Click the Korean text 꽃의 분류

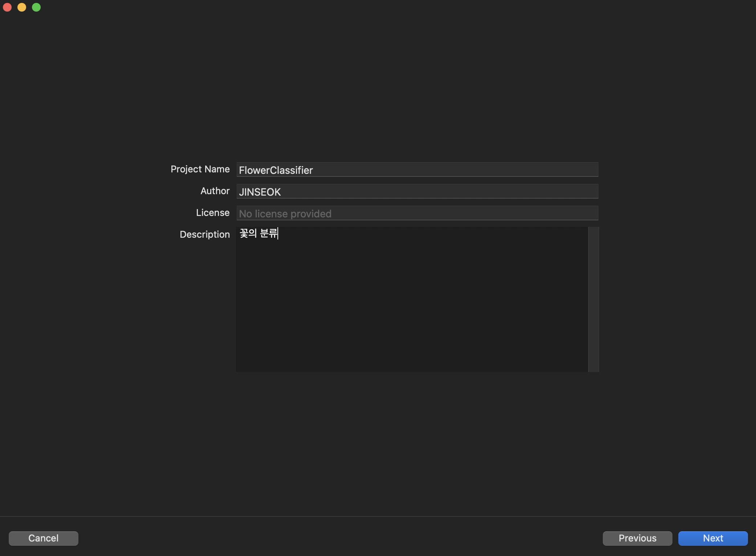tap(259, 233)
